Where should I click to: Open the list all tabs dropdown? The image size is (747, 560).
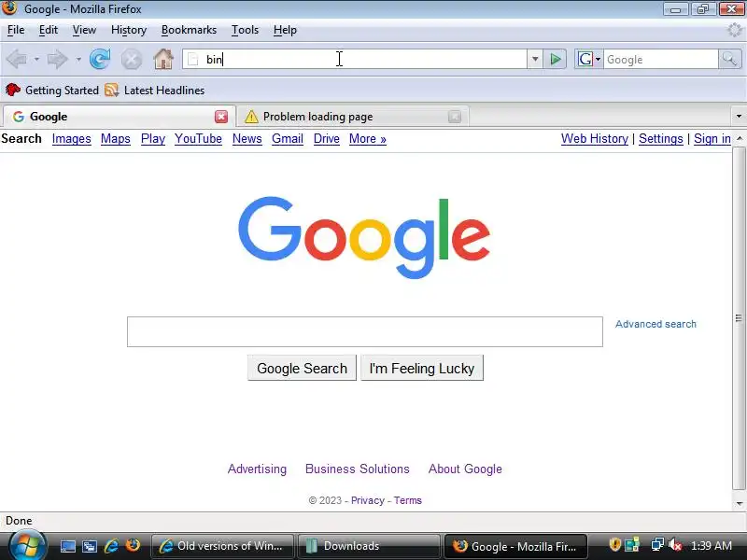(739, 117)
